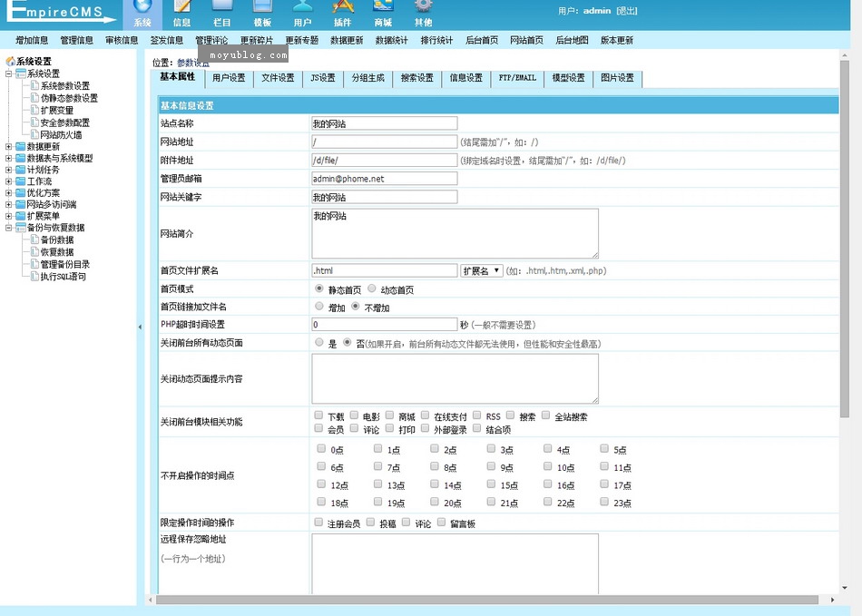Collapse the 备份与恢复数据 tree node

tap(8, 227)
